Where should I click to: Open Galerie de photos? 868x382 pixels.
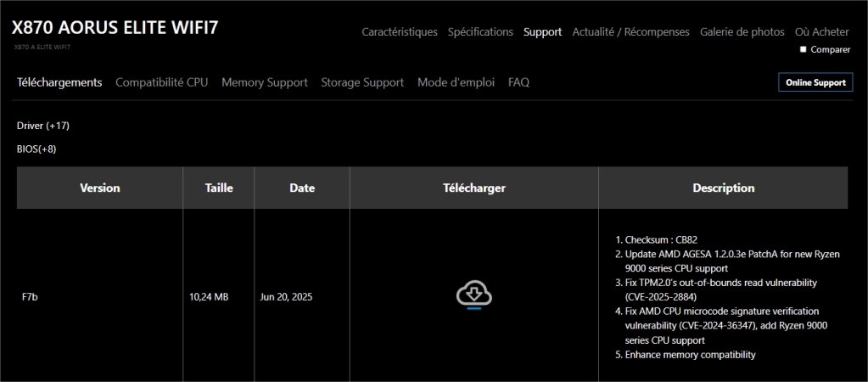pyautogui.click(x=742, y=32)
